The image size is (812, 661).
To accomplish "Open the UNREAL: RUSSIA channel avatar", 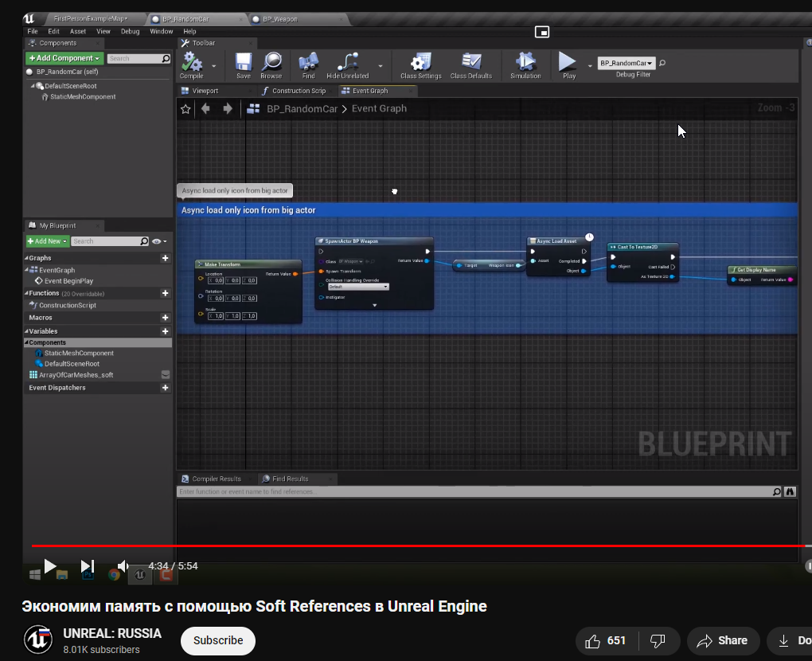I will 38,639.
